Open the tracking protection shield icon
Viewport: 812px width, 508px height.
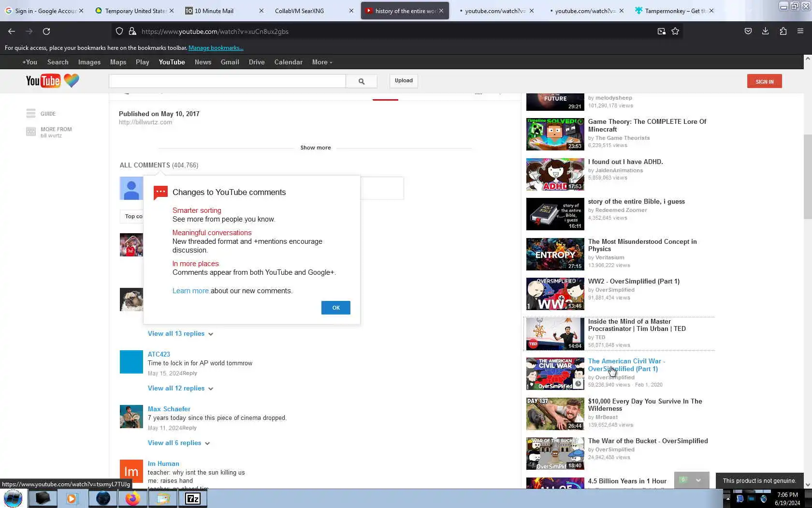pos(119,31)
